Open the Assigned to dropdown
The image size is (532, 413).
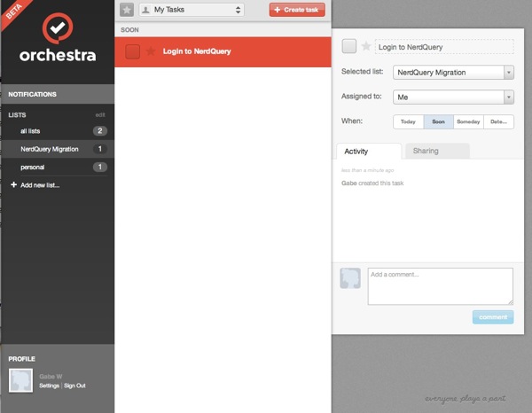pyautogui.click(x=453, y=97)
